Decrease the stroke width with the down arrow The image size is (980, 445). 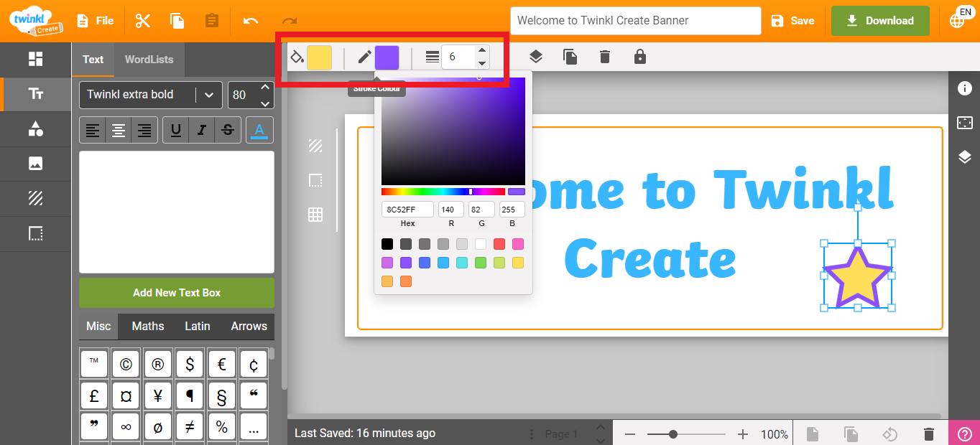pos(482,63)
